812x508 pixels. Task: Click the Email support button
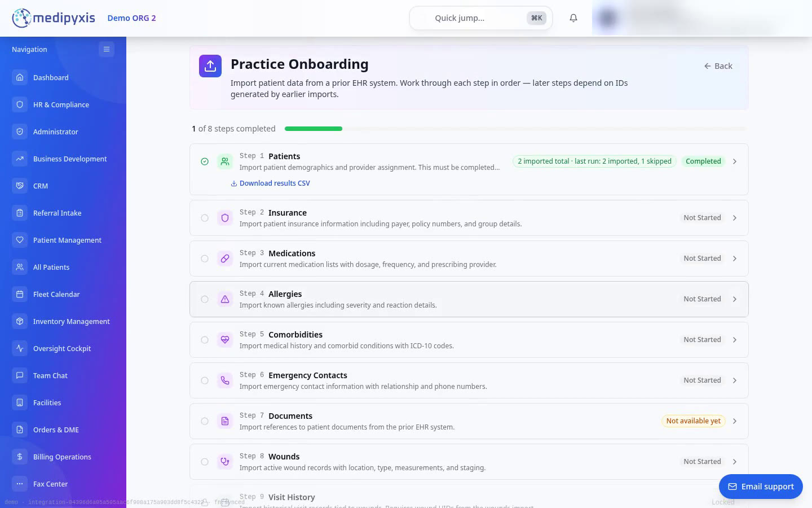(761, 487)
